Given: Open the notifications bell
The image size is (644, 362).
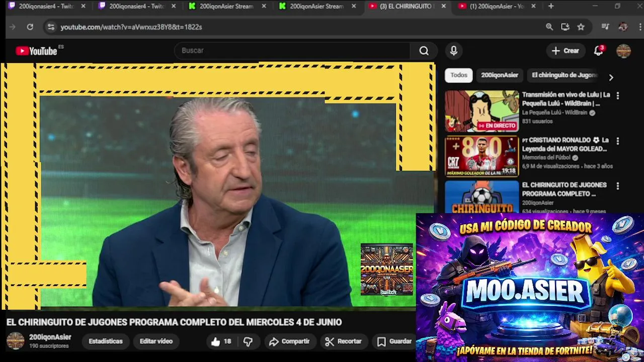Looking at the screenshot, I should (598, 51).
